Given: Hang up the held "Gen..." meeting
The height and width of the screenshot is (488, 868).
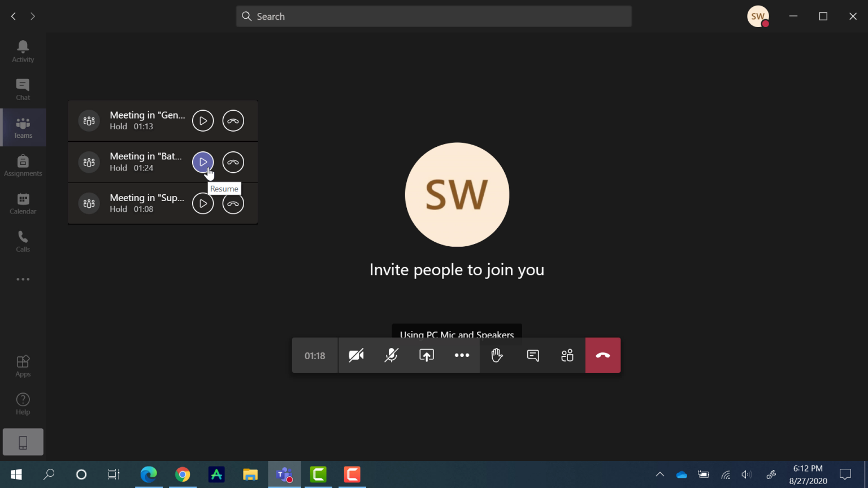Looking at the screenshot, I should point(233,121).
